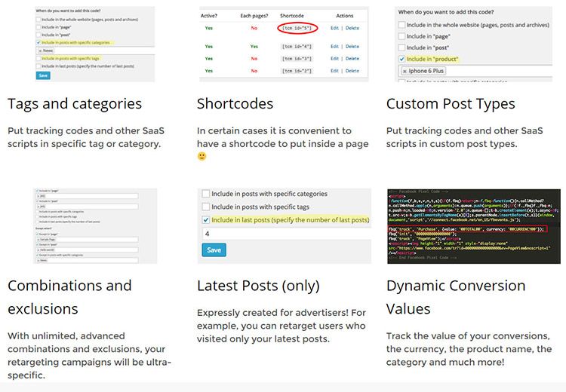This screenshot has width=566, height=392.
Task: Click 'scripts in specific tag or category.' text
Action: tap(84, 144)
